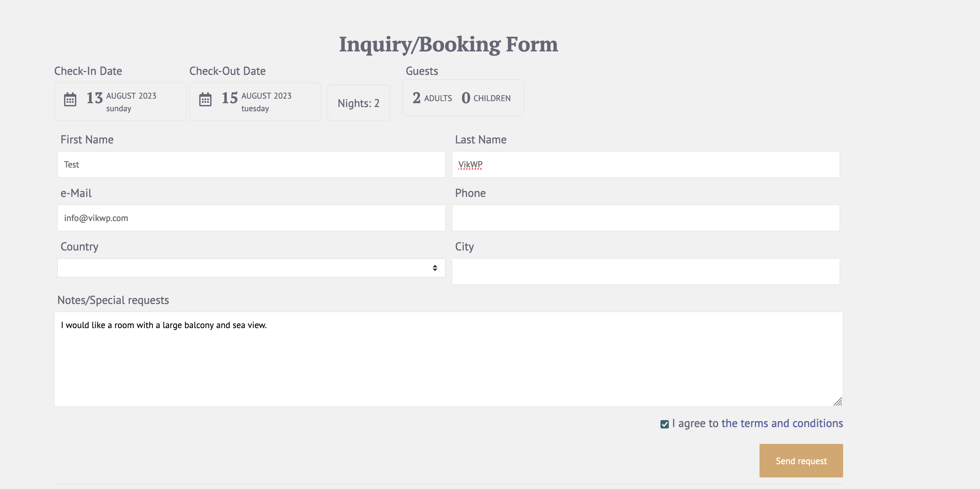
Task: Click the empty City input field
Action: click(x=646, y=271)
